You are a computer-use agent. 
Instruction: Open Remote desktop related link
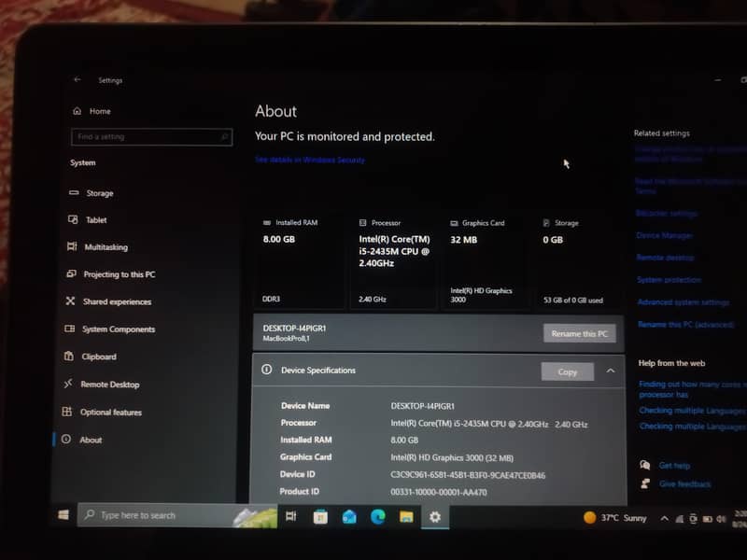[665, 258]
